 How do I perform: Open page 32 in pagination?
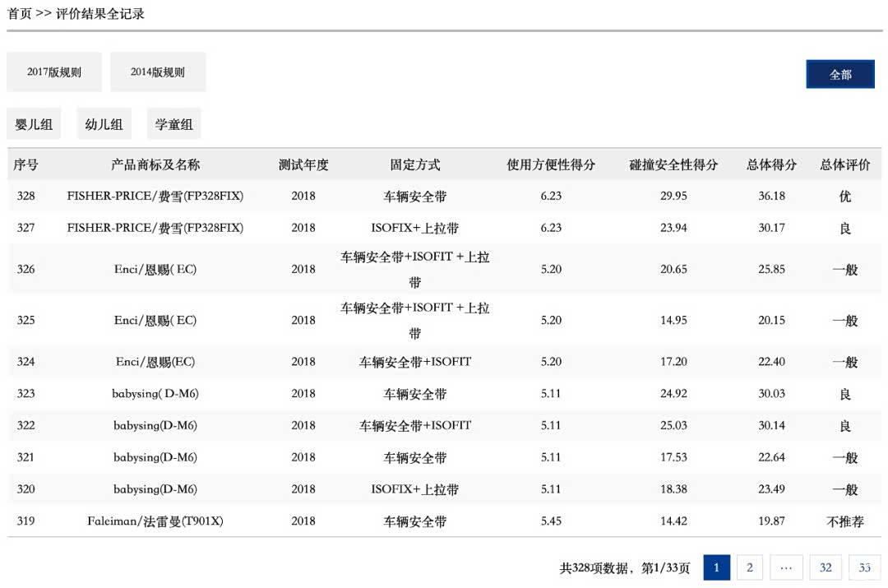(x=825, y=567)
